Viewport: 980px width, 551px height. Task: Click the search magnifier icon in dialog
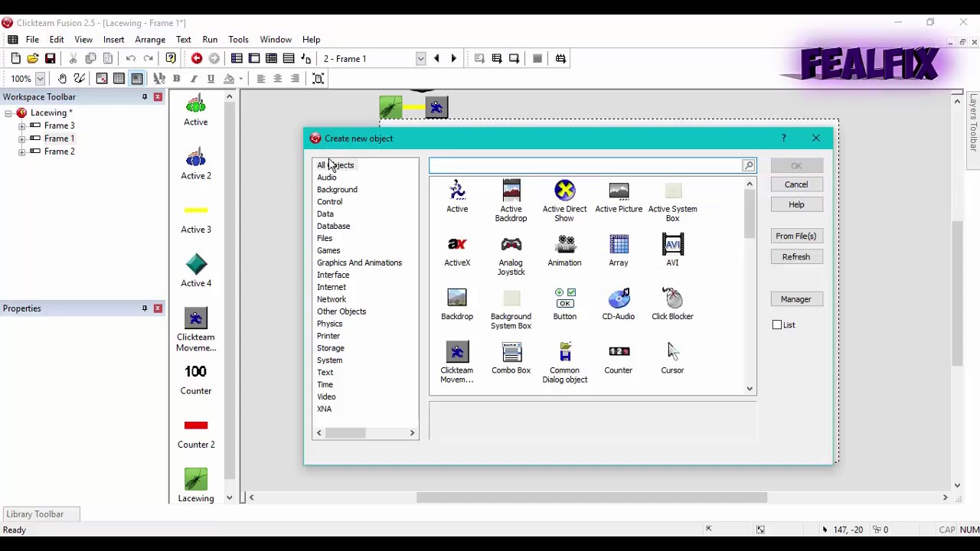tap(748, 165)
